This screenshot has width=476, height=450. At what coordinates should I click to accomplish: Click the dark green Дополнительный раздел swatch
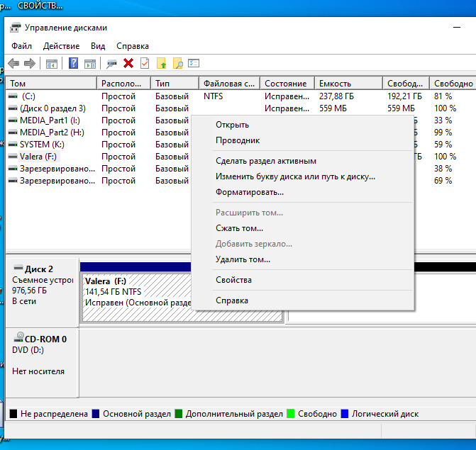coord(179,414)
